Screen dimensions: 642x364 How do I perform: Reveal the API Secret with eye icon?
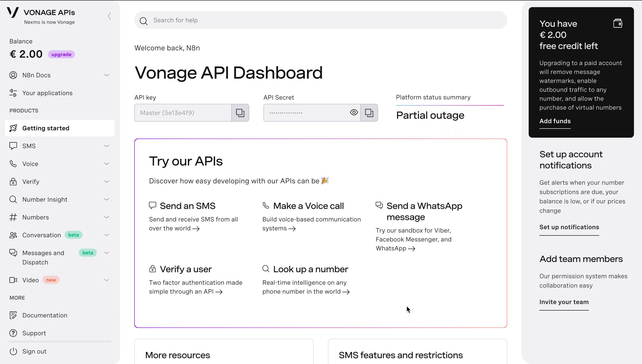click(354, 112)
